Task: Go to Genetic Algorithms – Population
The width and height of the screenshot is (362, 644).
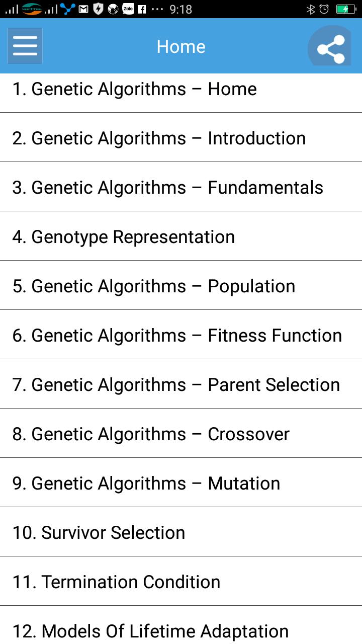Action: pyautogui.click(x=181, y=286)
